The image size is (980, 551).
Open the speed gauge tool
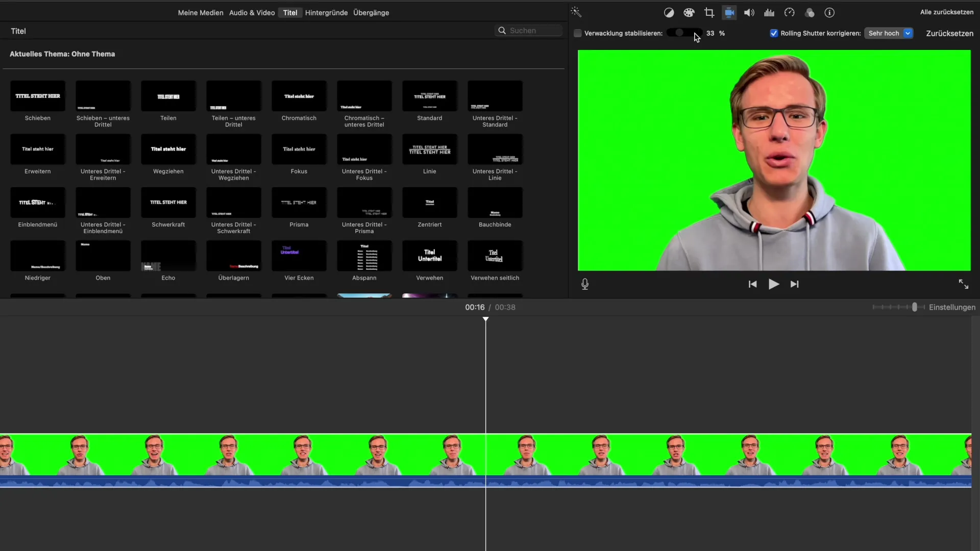(790, 13)
